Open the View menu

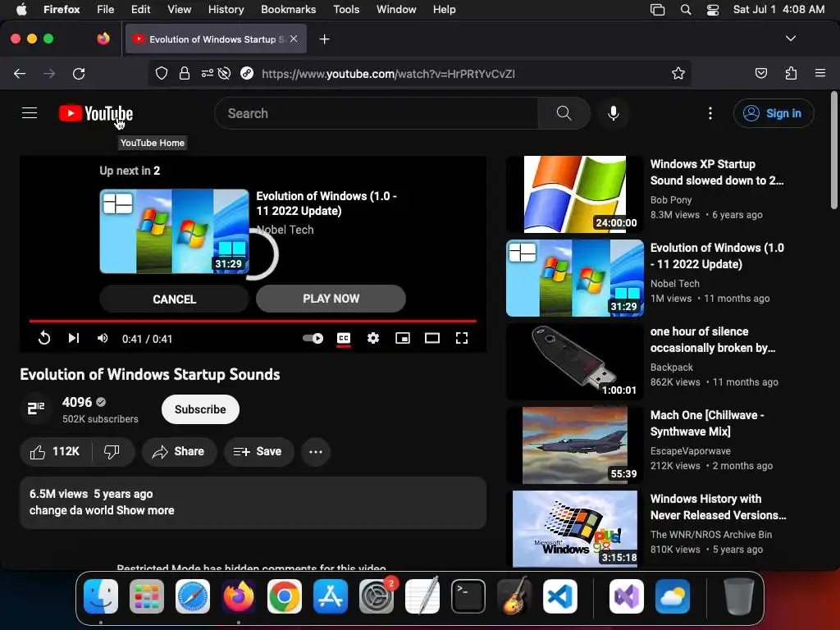[x=179, y=9]
